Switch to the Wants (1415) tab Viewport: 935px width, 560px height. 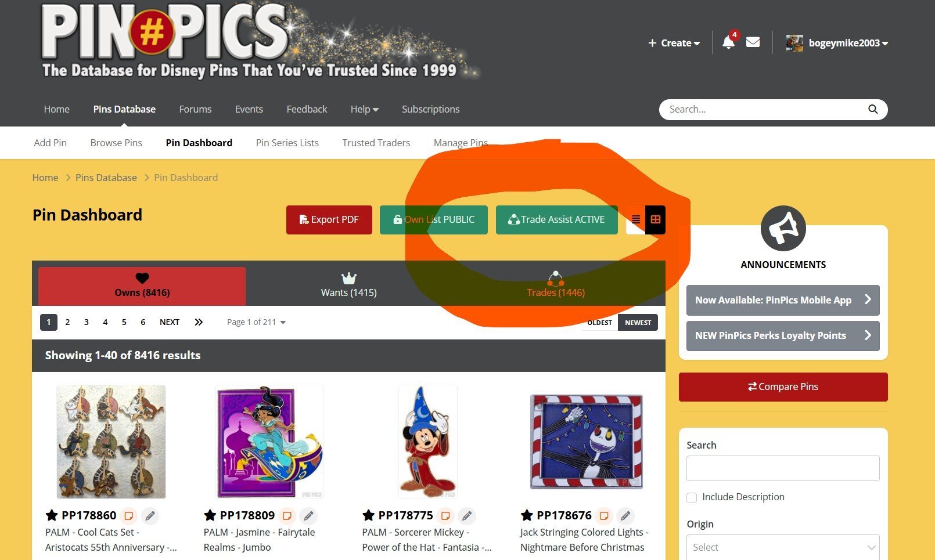pos(349,284)
